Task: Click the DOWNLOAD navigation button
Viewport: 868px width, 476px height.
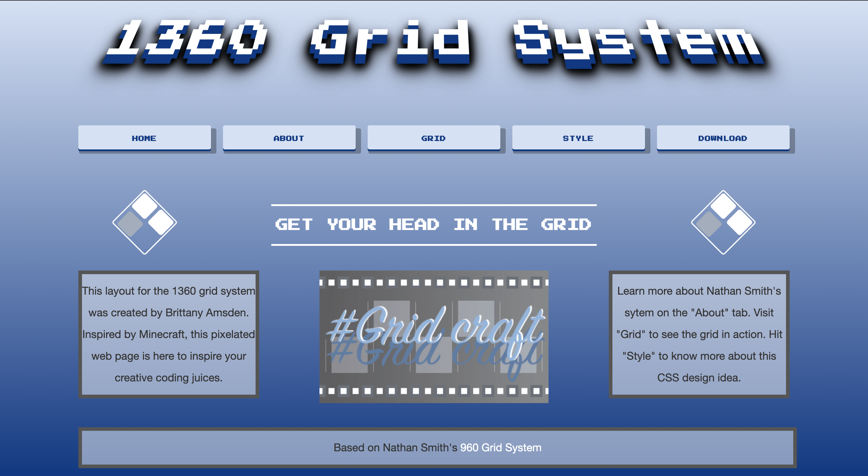Action: coord(722,138)
